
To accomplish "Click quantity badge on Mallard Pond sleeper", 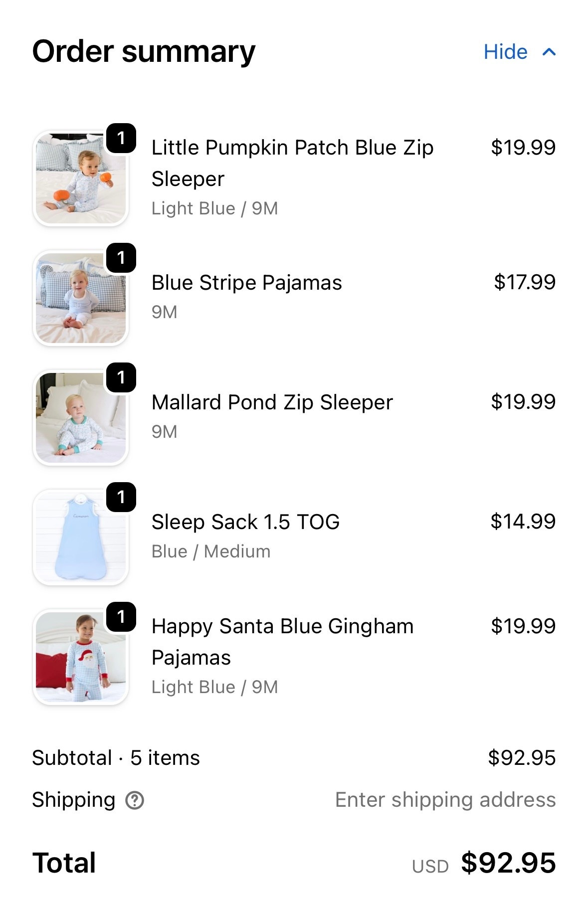I will pos(121,377).
